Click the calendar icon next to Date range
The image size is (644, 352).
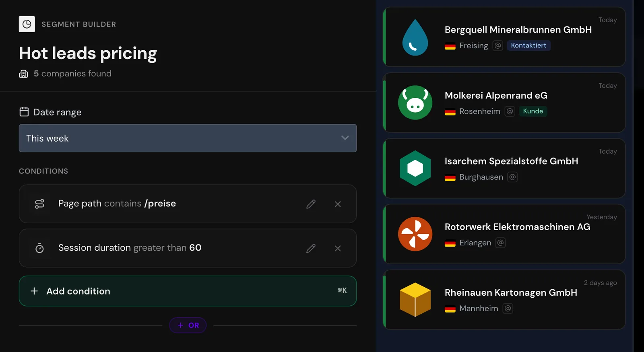click(24, 112)
